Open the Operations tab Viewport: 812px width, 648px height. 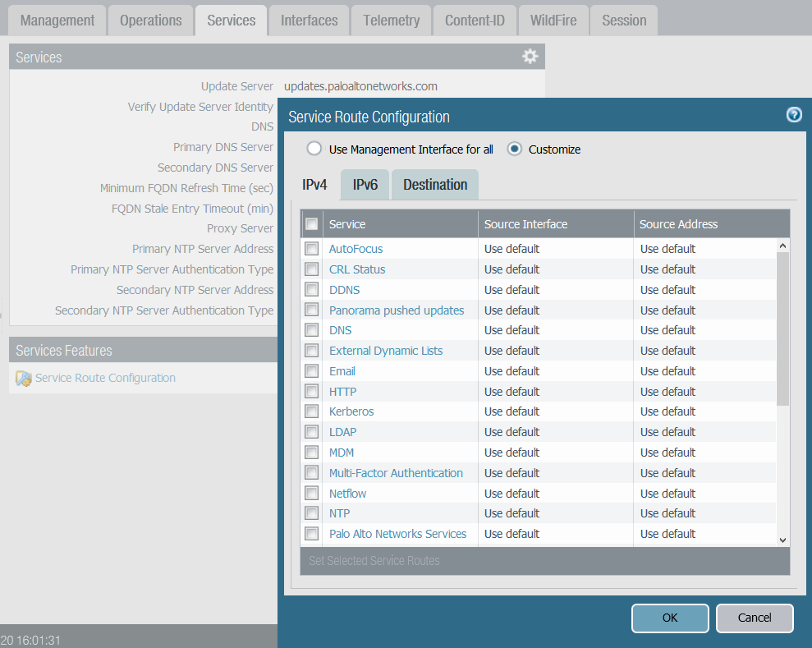(x=151, y=21)
